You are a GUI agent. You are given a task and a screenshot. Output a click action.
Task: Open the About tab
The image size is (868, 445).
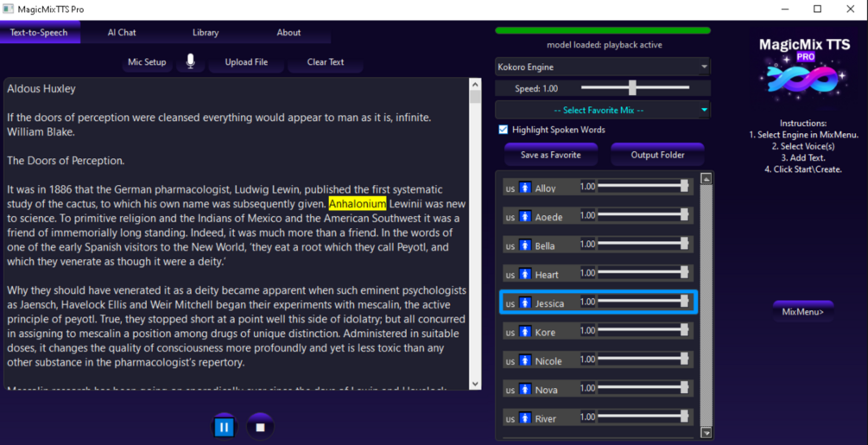click(288, 32)
